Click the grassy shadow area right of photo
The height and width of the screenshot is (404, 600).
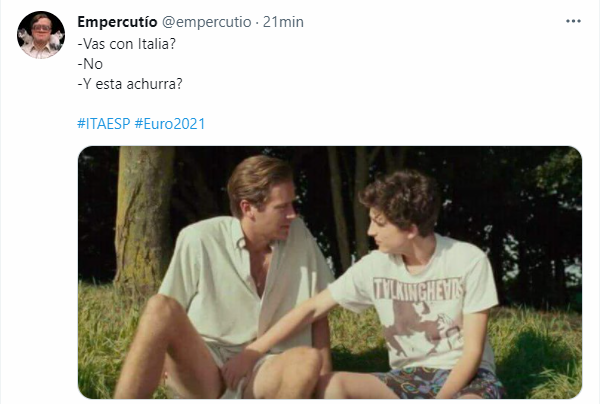tap(540, 356)
